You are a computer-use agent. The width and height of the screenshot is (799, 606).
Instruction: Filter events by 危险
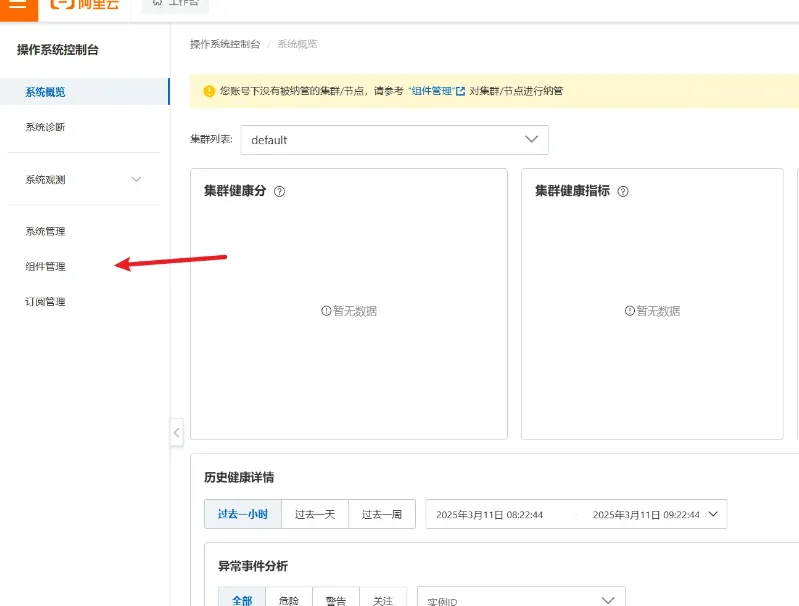tap(289, 599)
